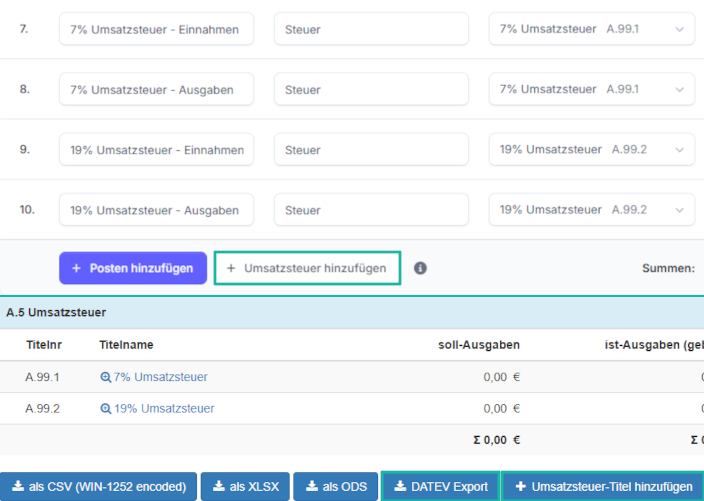Add a new Posten with the purple button
This screenshot has height=501, width=704.
tap(133, 268)
